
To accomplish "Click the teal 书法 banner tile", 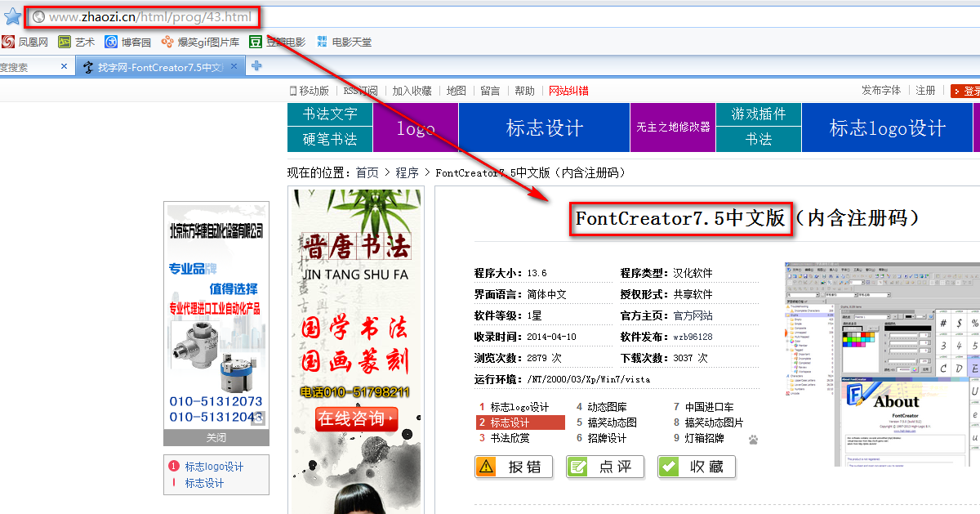I will click(759, 140).
